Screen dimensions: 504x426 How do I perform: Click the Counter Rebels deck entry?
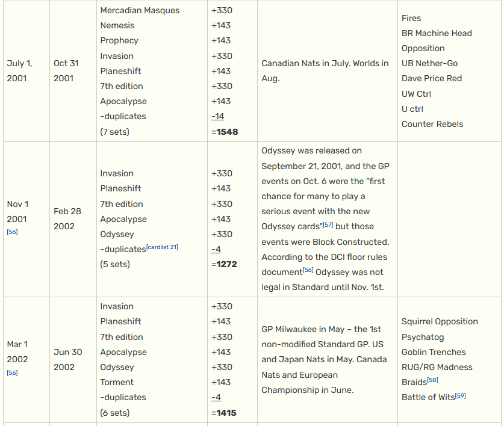pyautogui.click(x=432, y=124)
